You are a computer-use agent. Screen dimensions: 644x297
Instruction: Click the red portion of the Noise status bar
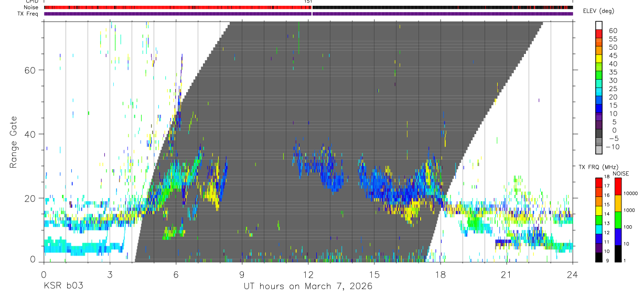177,7
